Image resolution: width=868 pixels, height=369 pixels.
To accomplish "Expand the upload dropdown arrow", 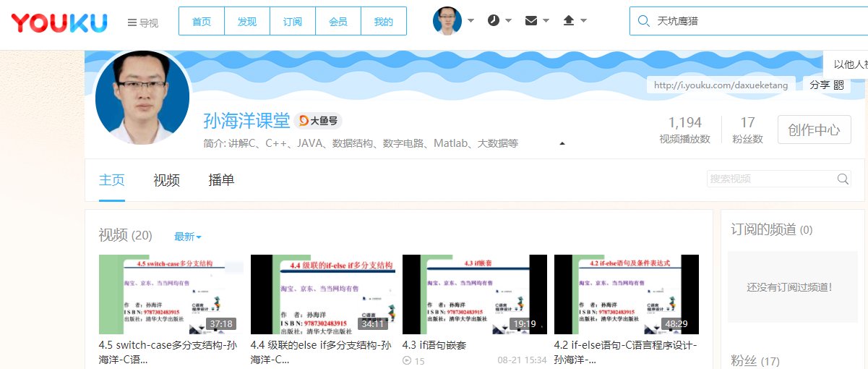I will click(x=583, y=20).
